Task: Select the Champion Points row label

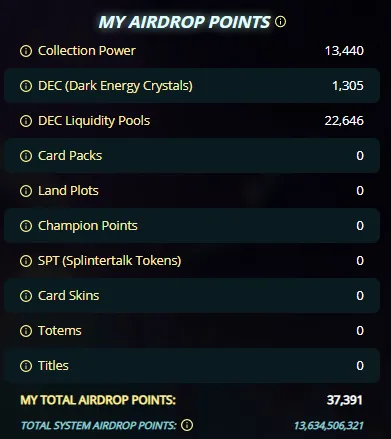Action: pyautogui.click(x=88, y=226)
